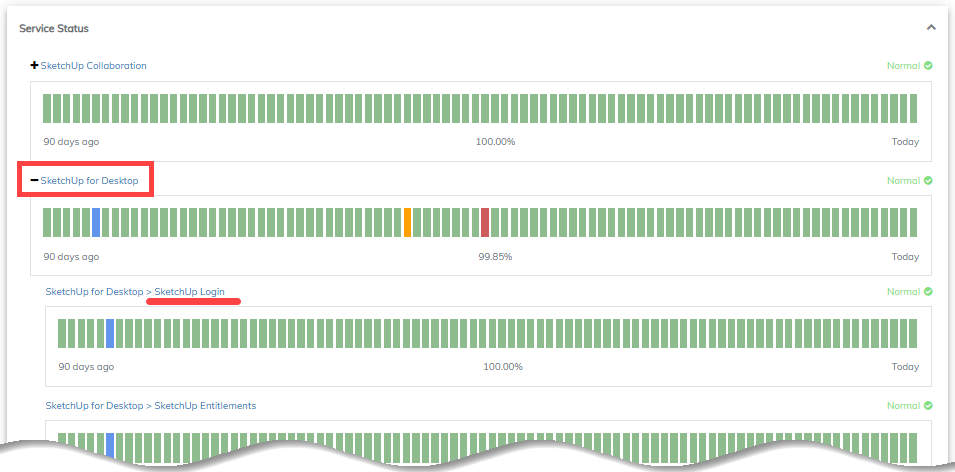Viewport: 955px width, 472px height.
Task: Click the Normal checkmark icon for SketchUp Entitlements
Action: (928, 406)
